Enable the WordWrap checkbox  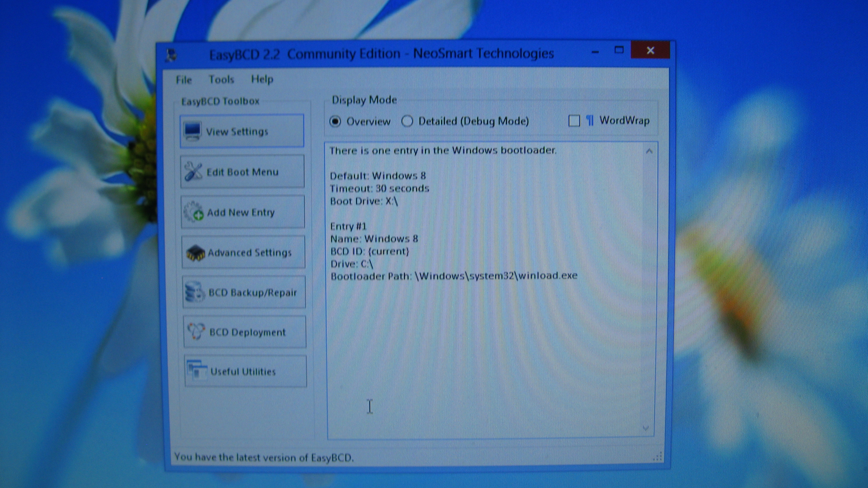coord(574,121)
